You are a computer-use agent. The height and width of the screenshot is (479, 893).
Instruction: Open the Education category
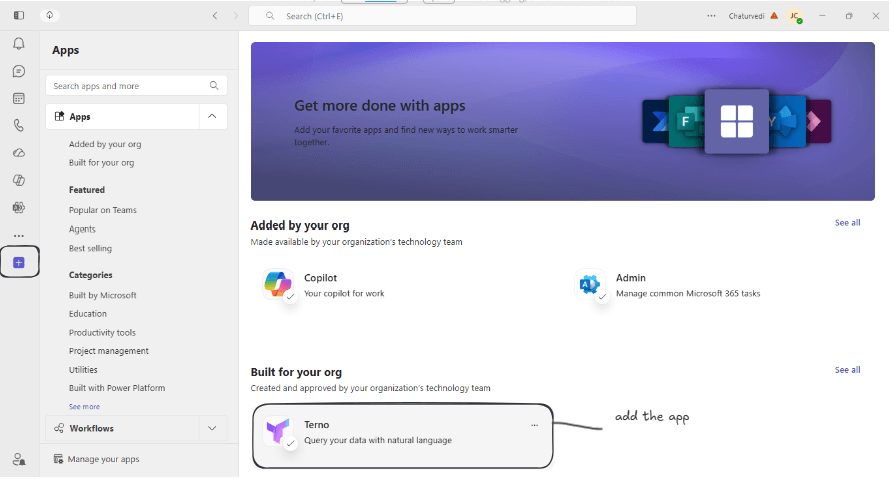[88, 314]
